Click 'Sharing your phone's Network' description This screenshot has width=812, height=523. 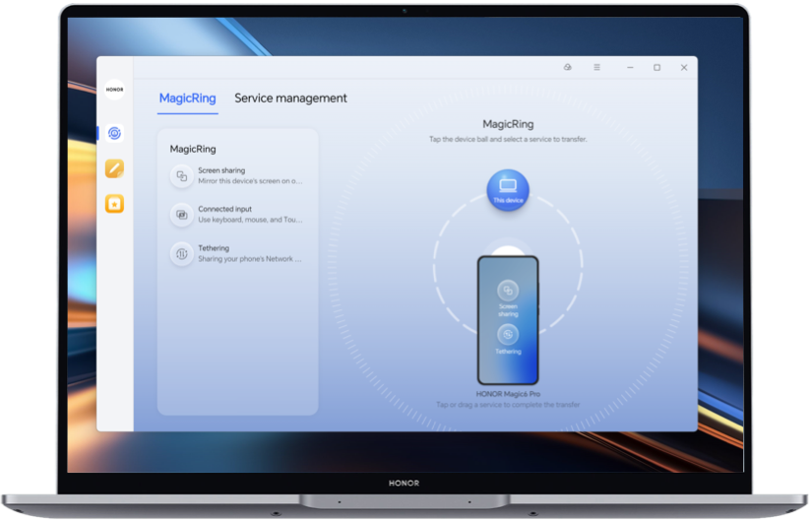click(250, 259)
